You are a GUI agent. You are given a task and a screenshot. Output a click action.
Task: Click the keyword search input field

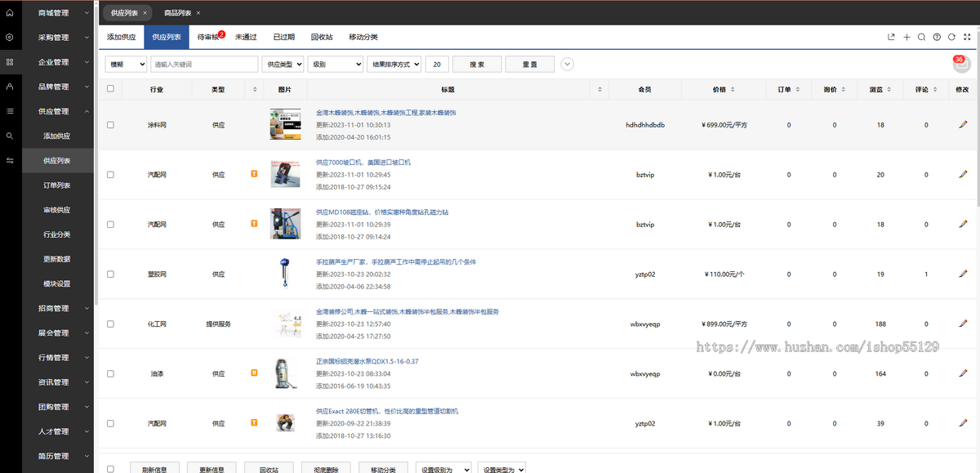pyautogui.click(x=204, y=64)
